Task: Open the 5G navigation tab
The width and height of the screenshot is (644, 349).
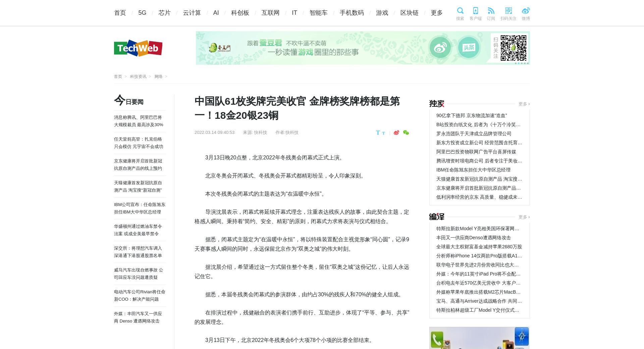Action: pyautogui.click(x=142, y=13)
